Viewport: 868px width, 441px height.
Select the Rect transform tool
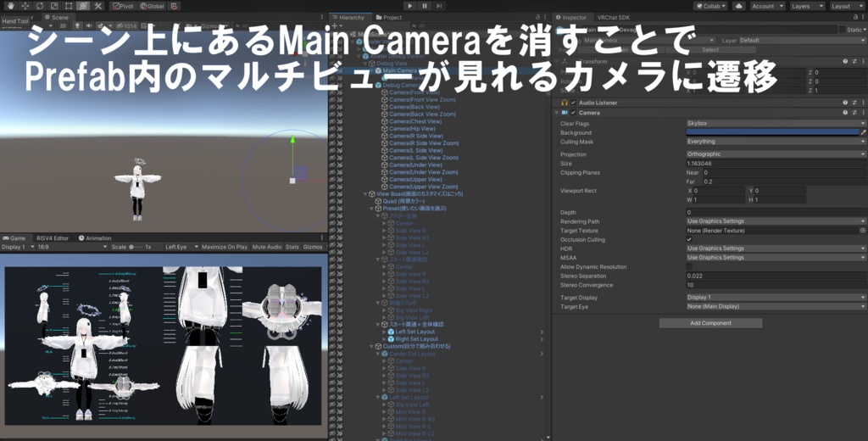pyautogui.click(x=69, y=6)
